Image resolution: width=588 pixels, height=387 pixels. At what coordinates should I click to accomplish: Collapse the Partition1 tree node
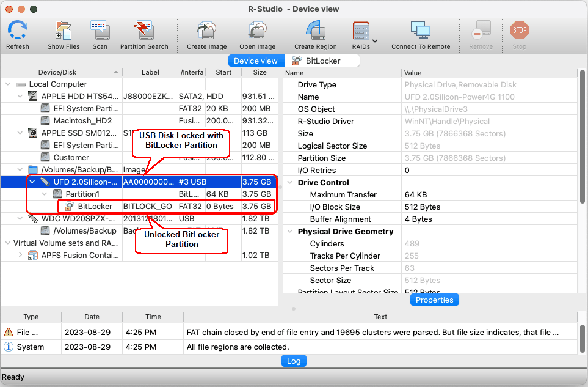45,194
